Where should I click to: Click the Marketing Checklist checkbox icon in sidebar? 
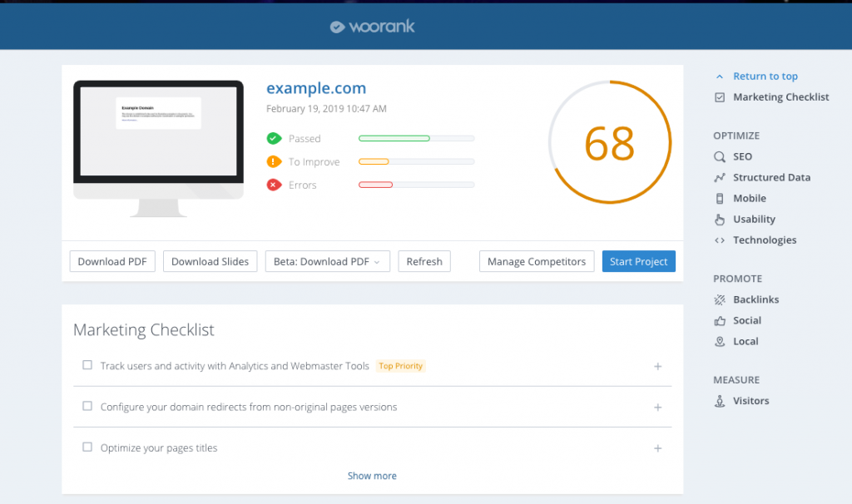720,97
